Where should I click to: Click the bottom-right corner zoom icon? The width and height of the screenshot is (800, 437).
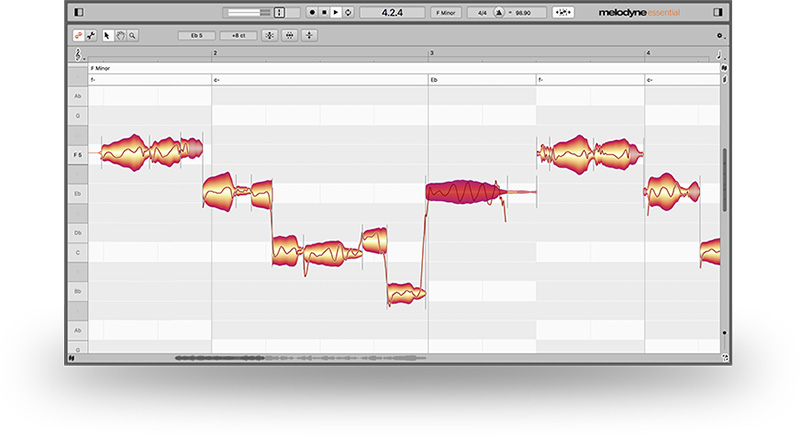tap(725, 358)
